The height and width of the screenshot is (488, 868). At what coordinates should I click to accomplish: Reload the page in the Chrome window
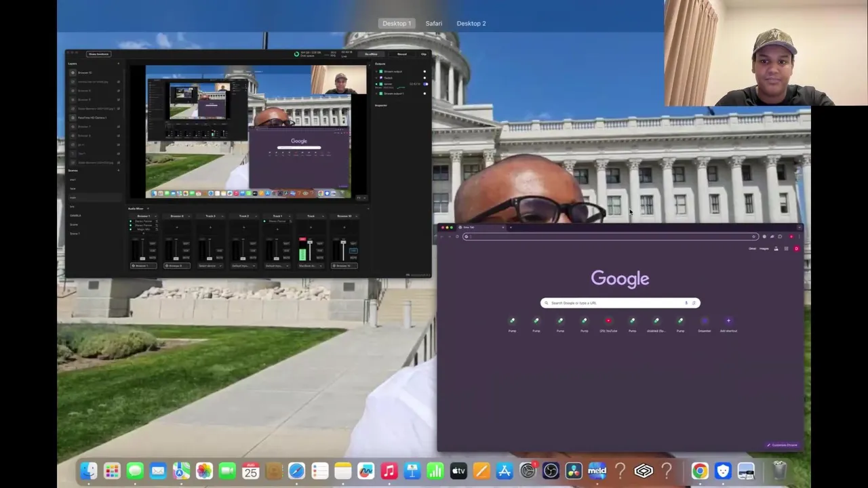click(457, 237)
